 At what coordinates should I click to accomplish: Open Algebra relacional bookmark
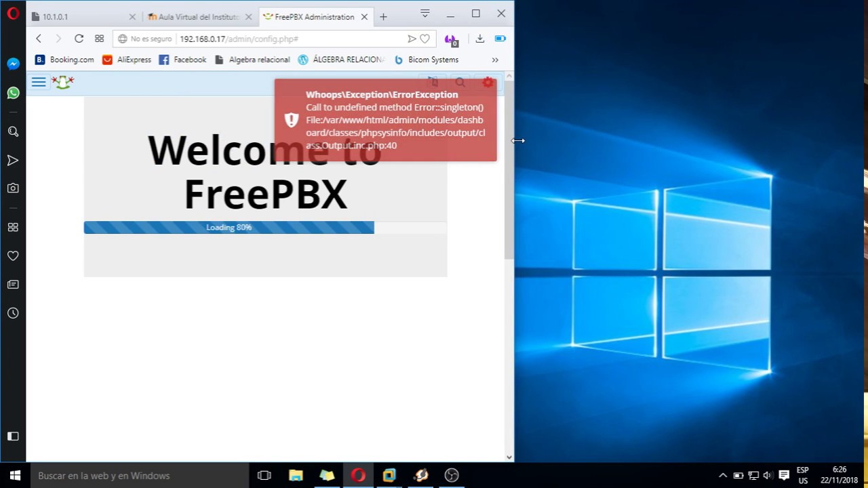click(x=252, y=60)
